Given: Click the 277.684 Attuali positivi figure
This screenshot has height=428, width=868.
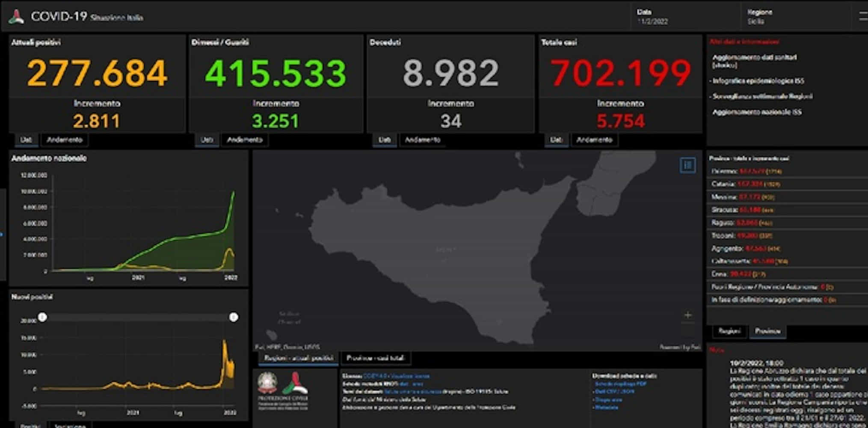Looking at the screenshot, I should 97,73.
